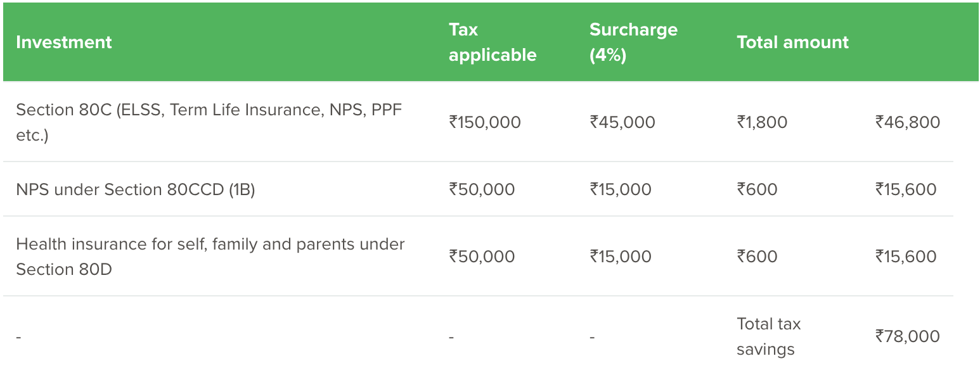Click the ₹78,000 total savings value

click(x=908, y=336)
